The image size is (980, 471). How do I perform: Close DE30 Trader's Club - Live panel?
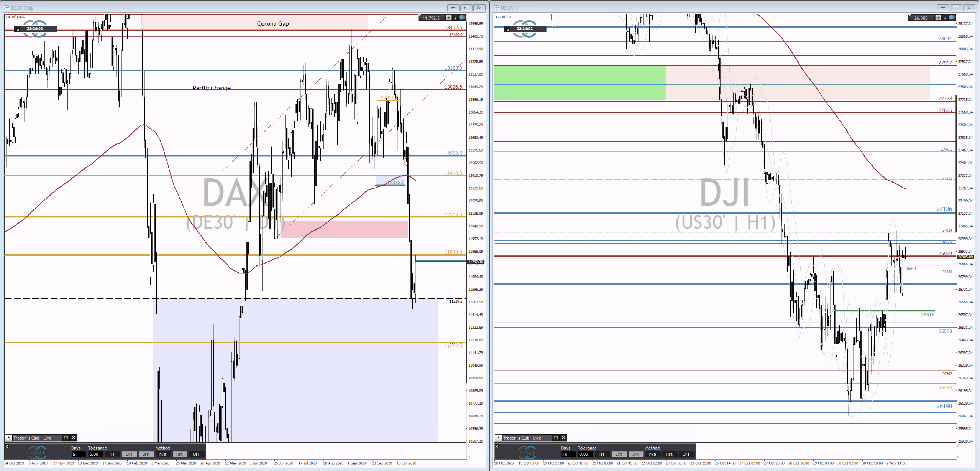pyautogui.click(x=74, y=438)
